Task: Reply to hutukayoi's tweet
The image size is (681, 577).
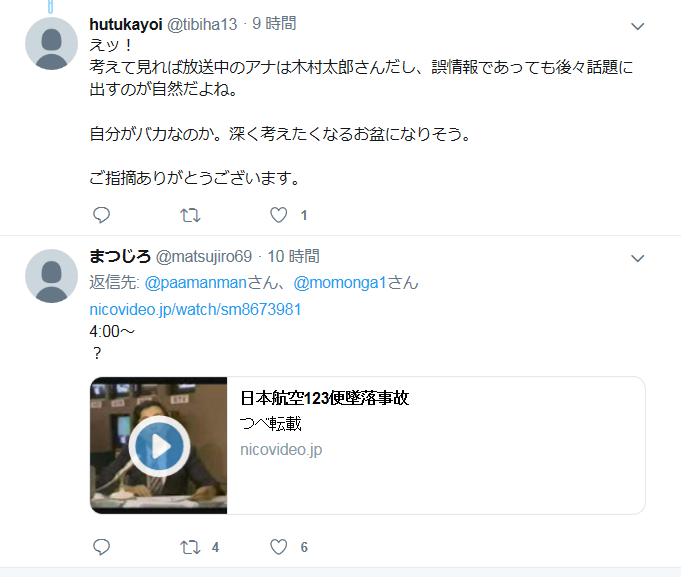Action: pos(102,215)
